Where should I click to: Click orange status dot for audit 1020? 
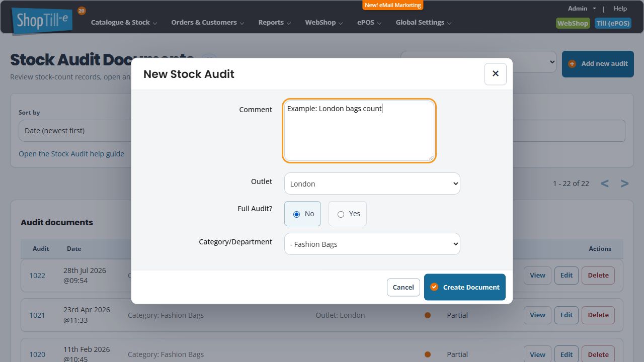pyautogui.click(x=428, y=354)
